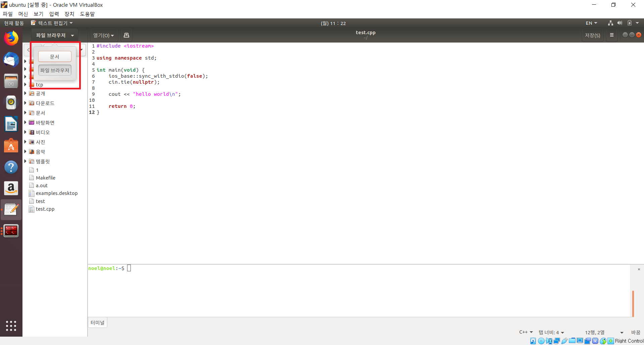The height and width of the screenshot is (345, 644).
Task: Open Ubuntu Software store icon
Action: click(11, 146)
